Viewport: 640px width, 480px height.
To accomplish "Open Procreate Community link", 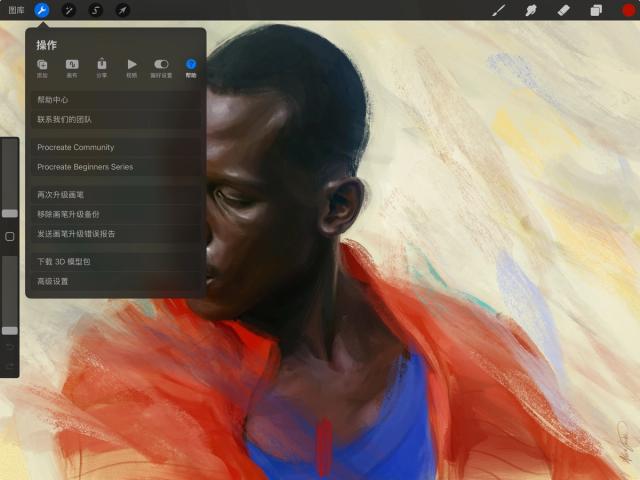I will tap(116, 147).
